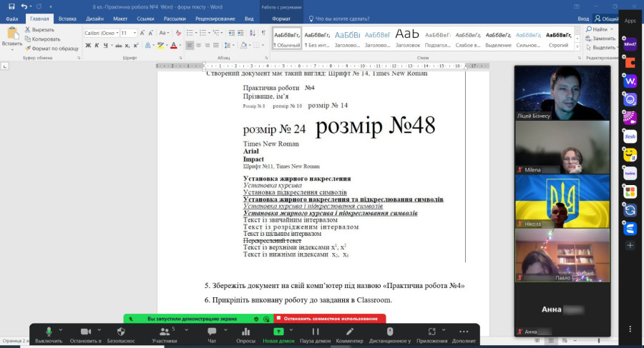Switch to the Макет tab
644x348 pixels.
coord(120,19)
